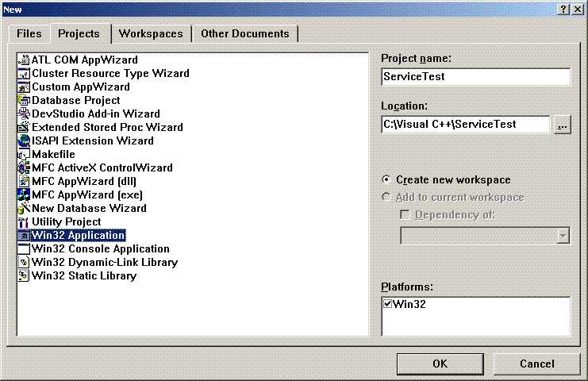Select New Database Wizard label
The image size is (588, 381).
pyautogui.click(x=89, y=209)
